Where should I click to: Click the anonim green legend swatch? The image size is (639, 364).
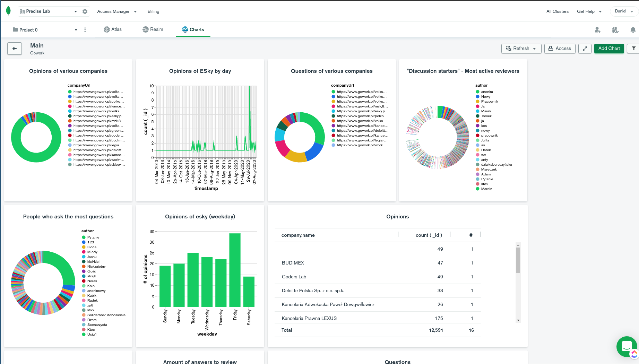pos(477,92)
